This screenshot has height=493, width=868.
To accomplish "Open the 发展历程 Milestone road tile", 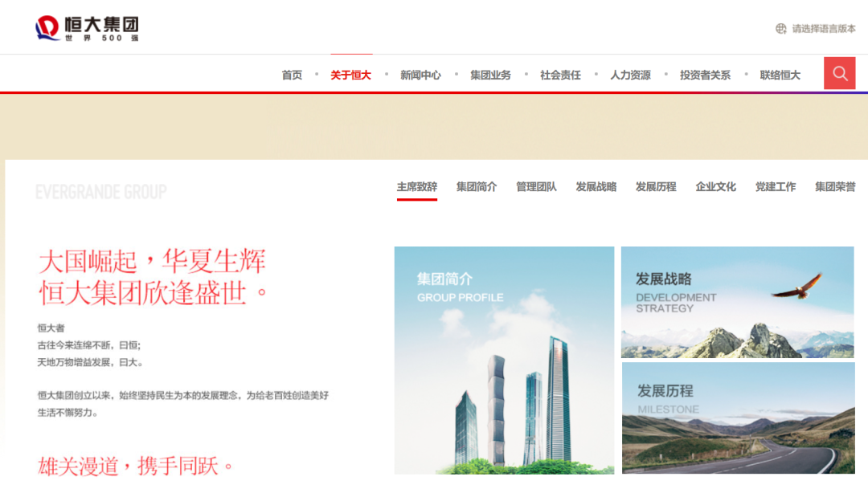I will point(737,418).
